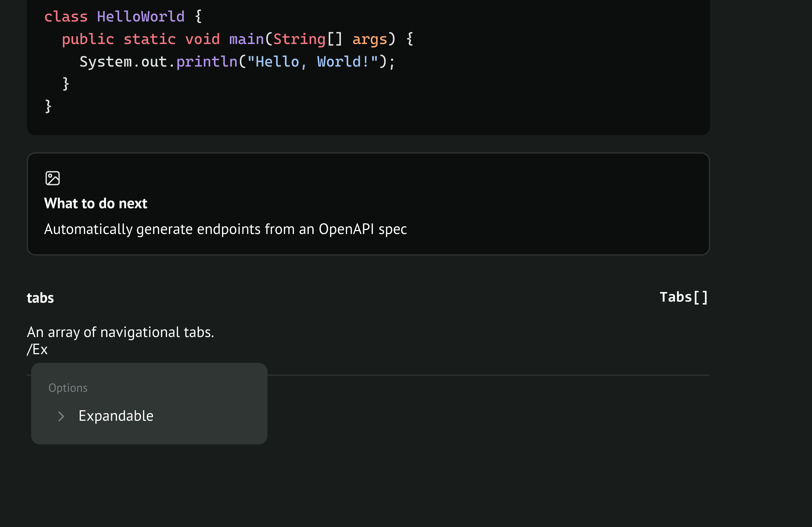
Task: Click the Options header in the popup
Action: click(x=68, y=388)
